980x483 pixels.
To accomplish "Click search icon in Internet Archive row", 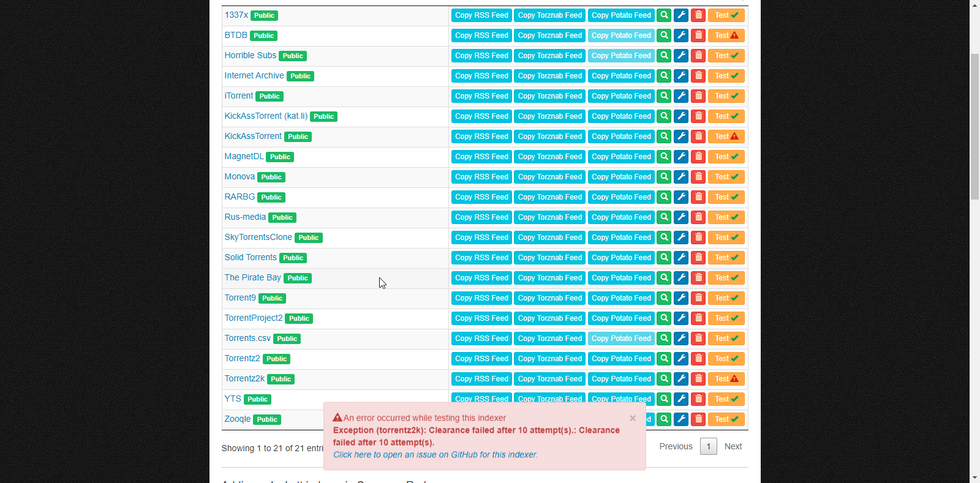I will 664,76.
